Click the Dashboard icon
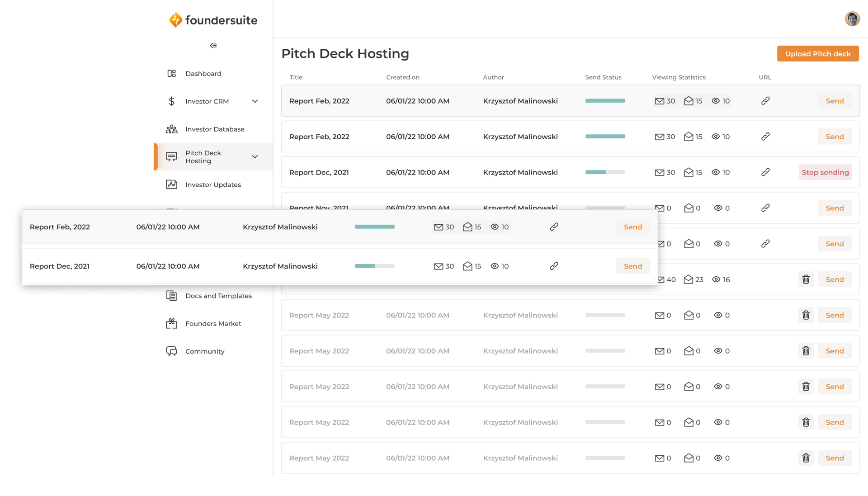This screenshot has height=496, width=868. [x=172, y=74]
